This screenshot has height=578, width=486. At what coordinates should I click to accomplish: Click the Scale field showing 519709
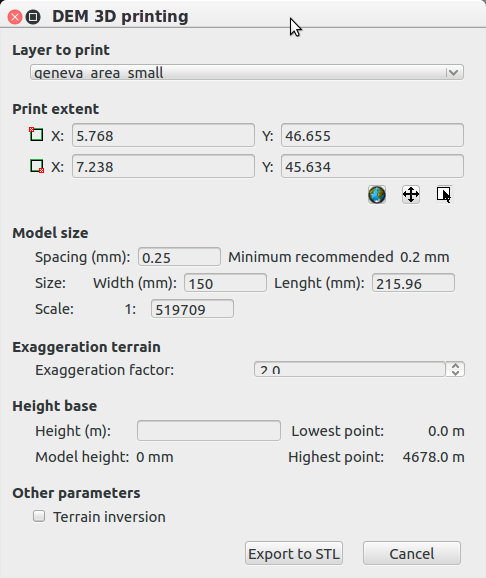(x=192, y=309)
